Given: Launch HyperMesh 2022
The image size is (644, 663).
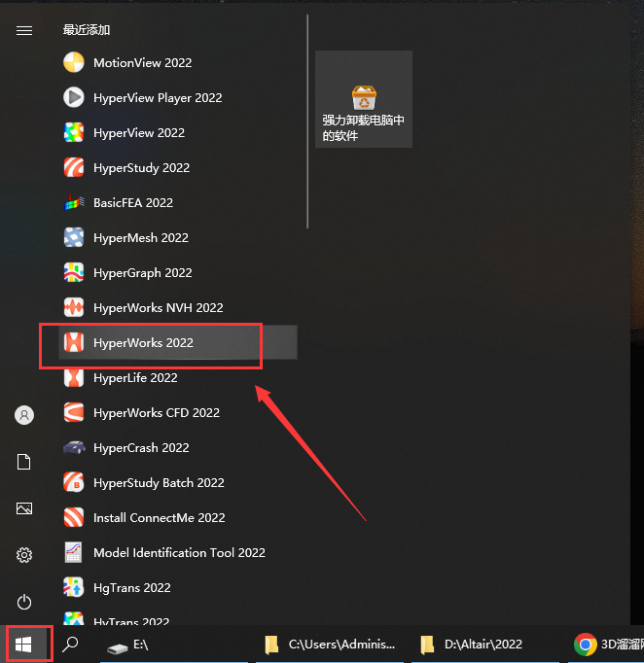Looking at the screenshot, I should click(140, 238).
